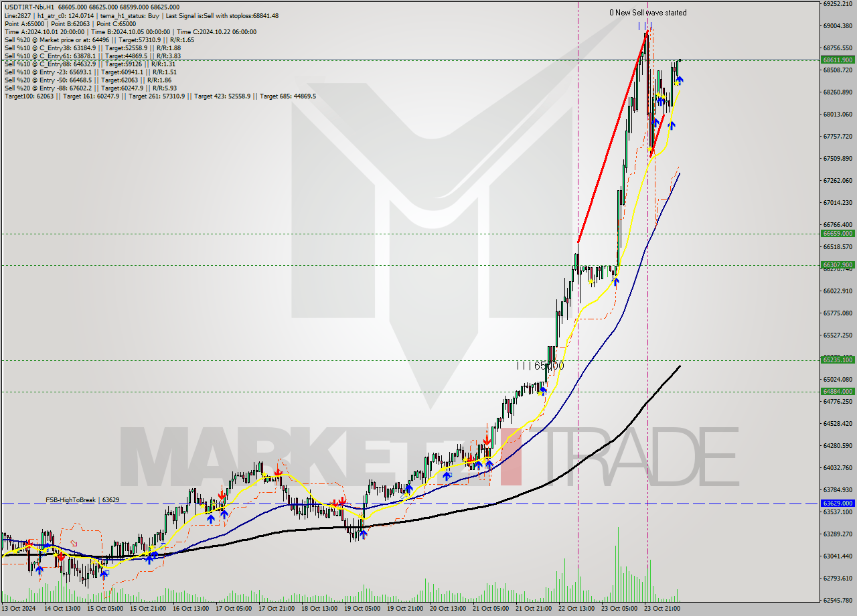Click the green 66659.000 price tag
This screenshot has height=616, width=857.
point(838,234)
